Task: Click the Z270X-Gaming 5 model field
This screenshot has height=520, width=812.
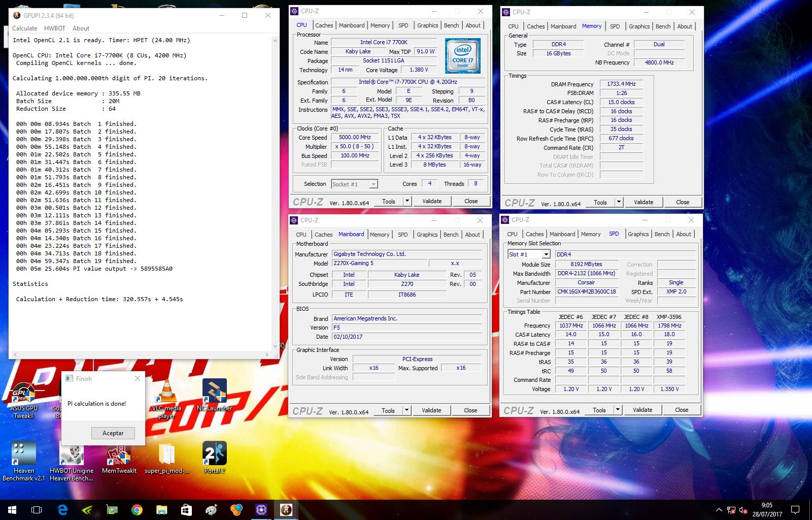Action: (379, 264)
